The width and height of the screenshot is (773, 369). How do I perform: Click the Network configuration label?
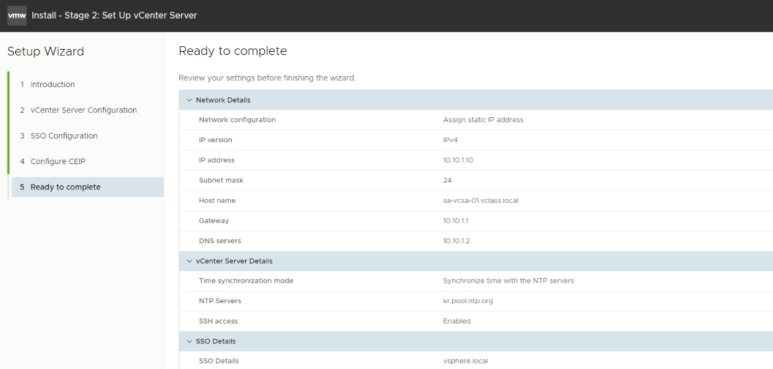pos(237,120)
